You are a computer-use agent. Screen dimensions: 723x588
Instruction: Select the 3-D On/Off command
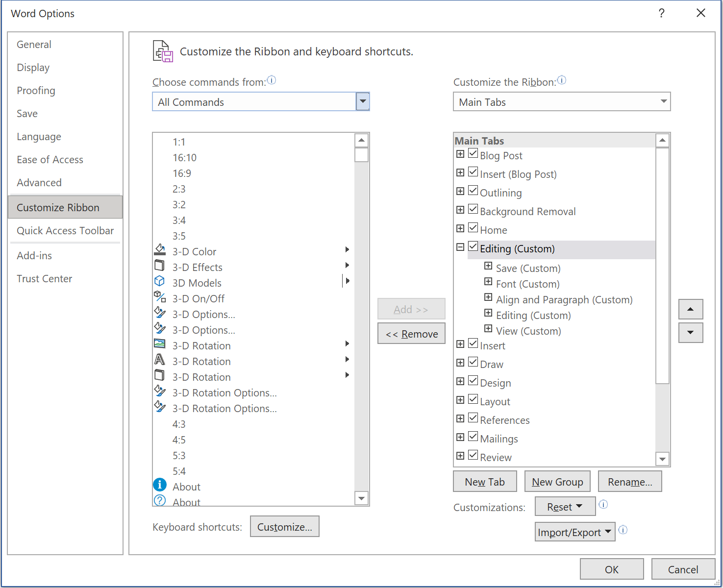pos(253,299)
